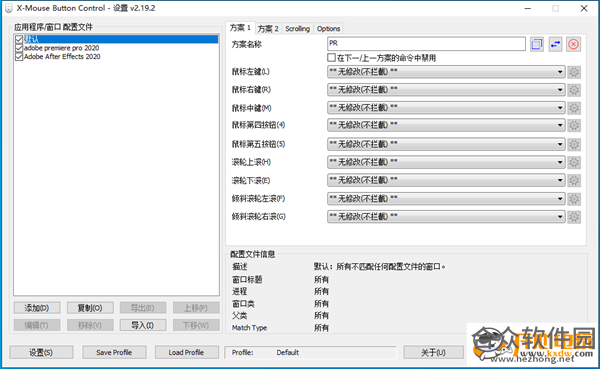This screenshot has width=600, height=369.
Task: Click the 关于(U) about button
Action: coord(433,352)
